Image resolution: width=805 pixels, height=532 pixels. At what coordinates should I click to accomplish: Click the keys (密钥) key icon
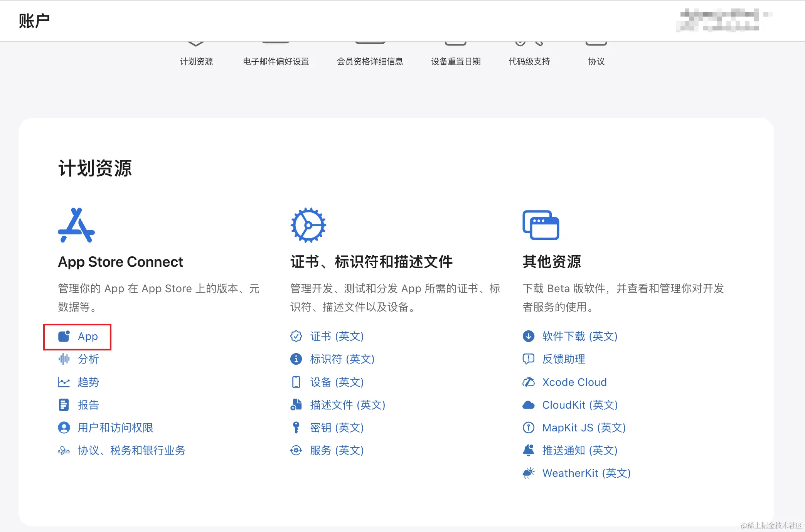(296, 428)
